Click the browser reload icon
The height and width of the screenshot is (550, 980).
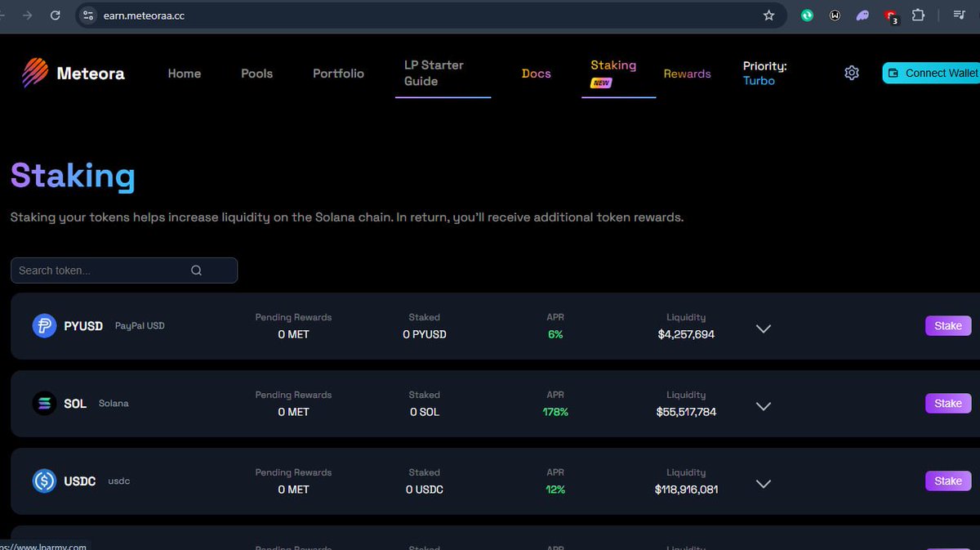coord(56,15)
